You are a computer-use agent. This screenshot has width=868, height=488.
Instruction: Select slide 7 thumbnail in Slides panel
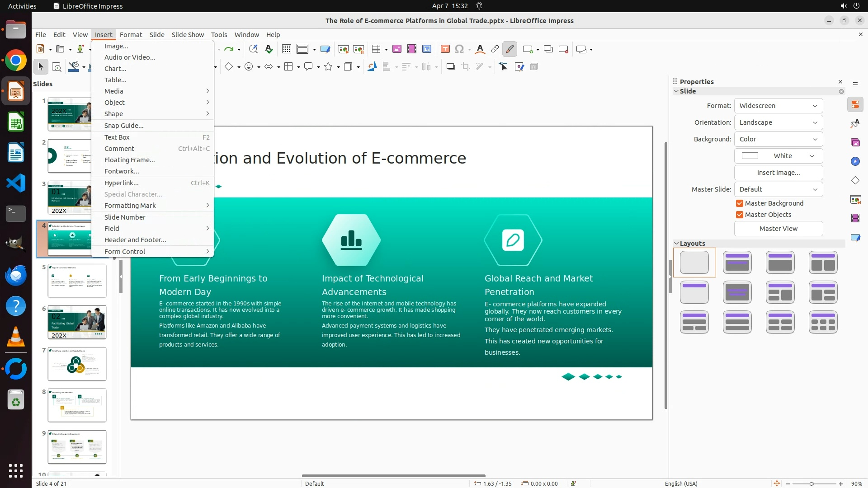(77, 364)
